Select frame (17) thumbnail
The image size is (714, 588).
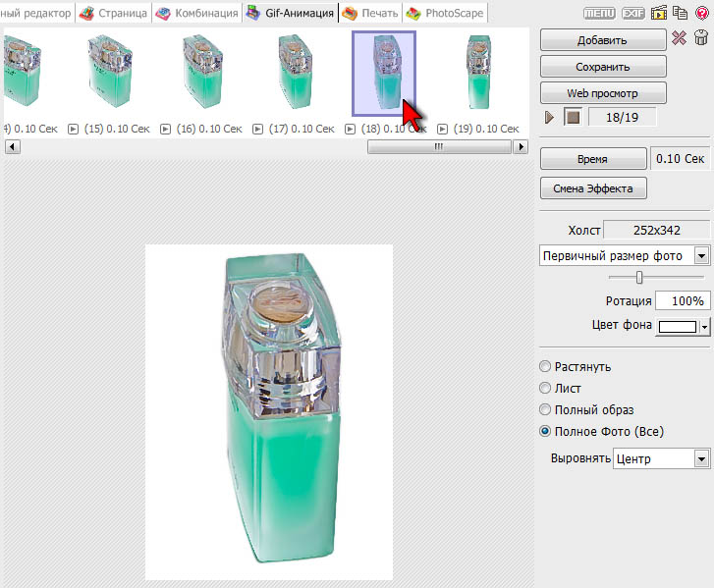point(295,72)
